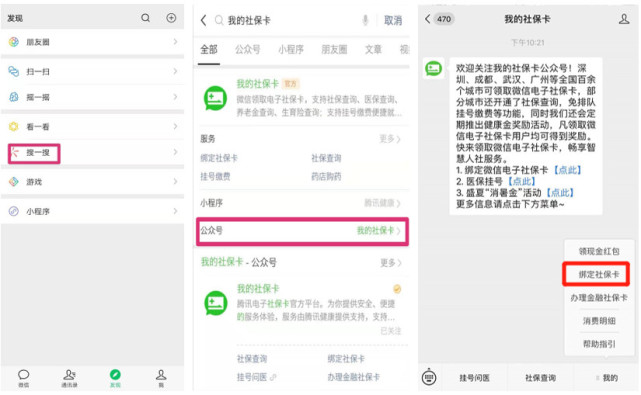
Task: Tap the 公众号 row showing 我的社保卡
Action: tap(302, 231)
